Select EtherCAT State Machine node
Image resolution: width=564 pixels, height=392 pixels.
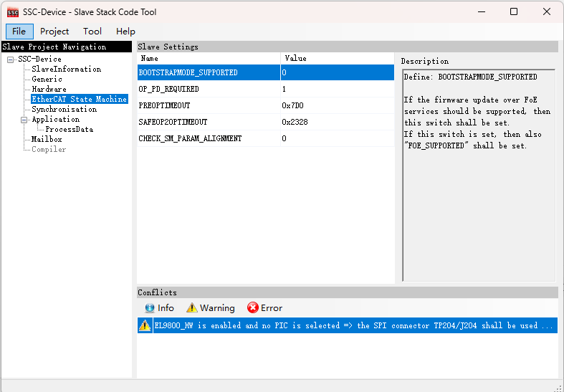[x=80, y=100]
